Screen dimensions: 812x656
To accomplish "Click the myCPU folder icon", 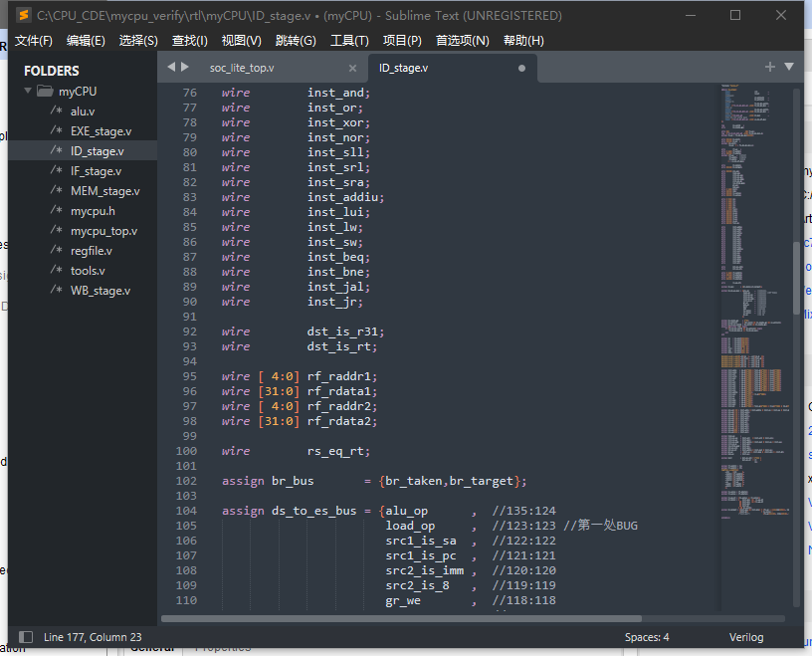I will [45, 92].
